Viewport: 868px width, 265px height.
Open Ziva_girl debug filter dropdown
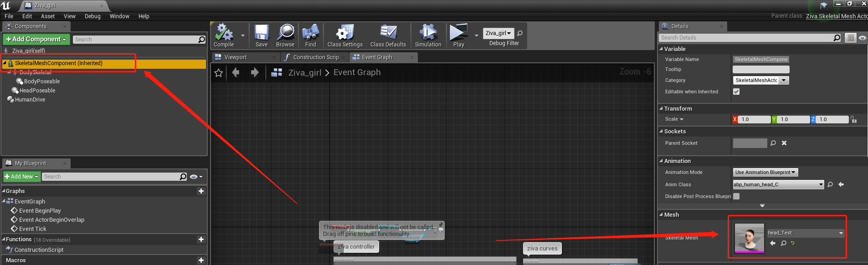pos(498,33)
